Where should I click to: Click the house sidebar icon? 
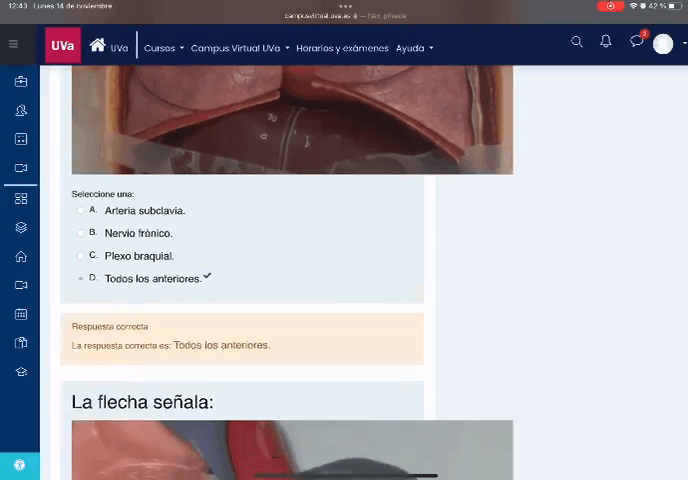pos(21,256)
